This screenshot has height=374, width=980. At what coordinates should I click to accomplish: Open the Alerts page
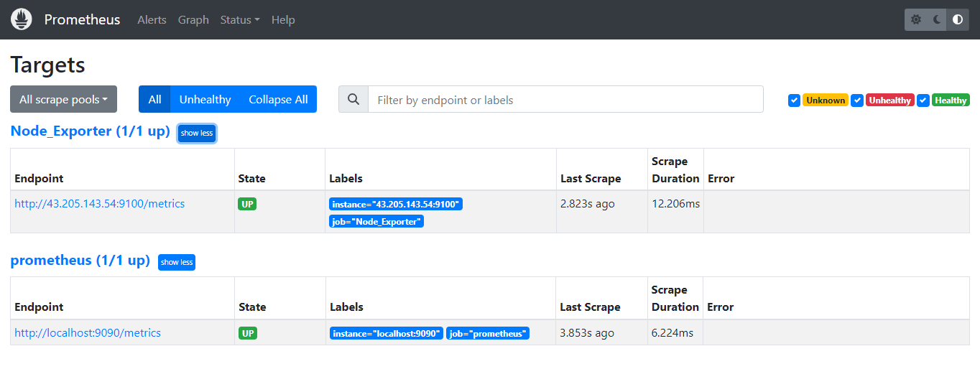coord(152,19)
